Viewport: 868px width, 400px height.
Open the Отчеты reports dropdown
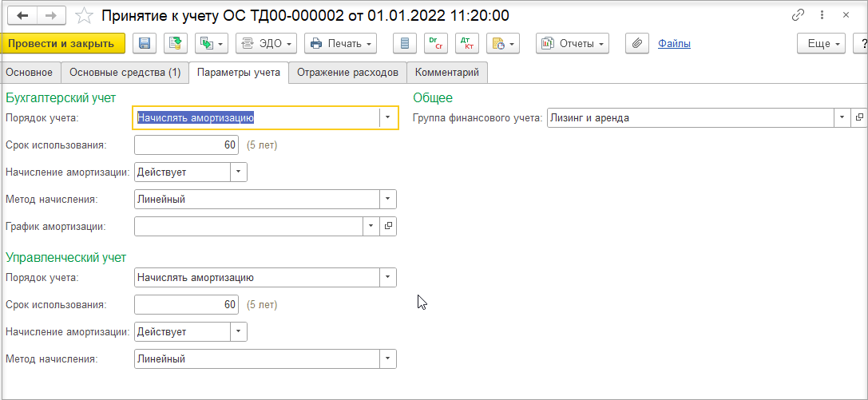tap(573, 44)
